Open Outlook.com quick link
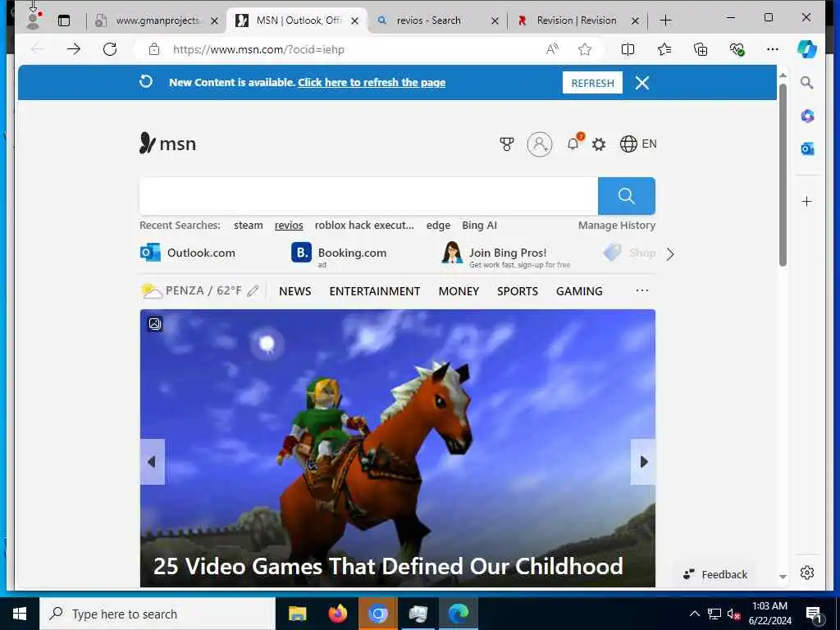The width and height of the screenshot is (840, 630). point(188,253)
